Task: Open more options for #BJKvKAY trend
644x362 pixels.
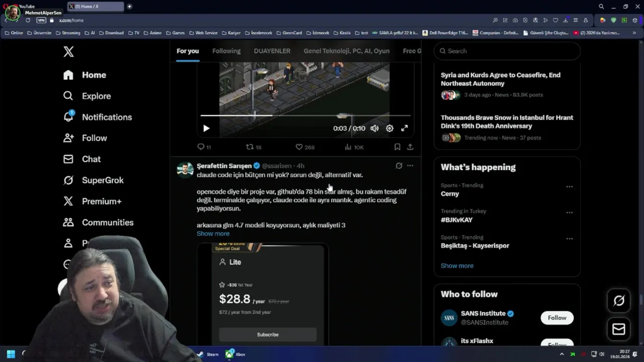Action: click(570, 213)
